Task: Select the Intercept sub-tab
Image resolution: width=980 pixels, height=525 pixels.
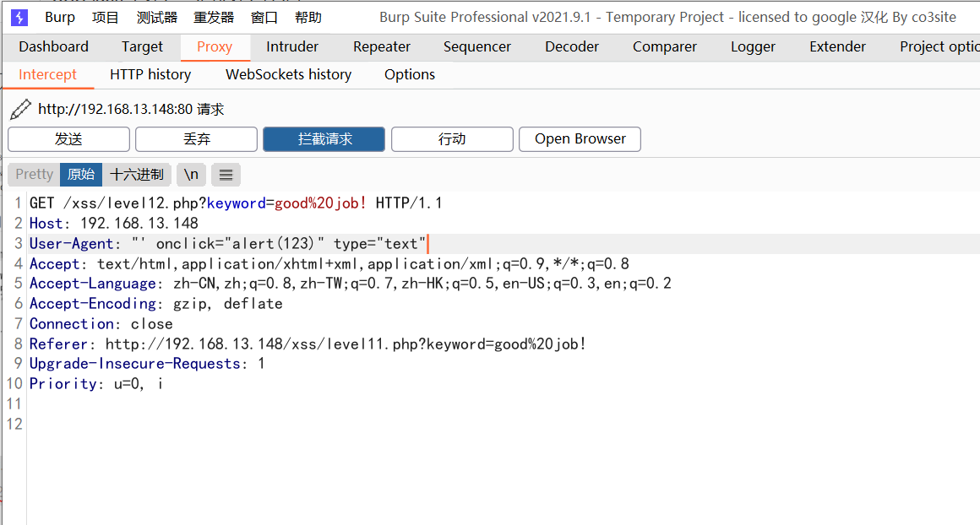Action: tap(47, 75)
